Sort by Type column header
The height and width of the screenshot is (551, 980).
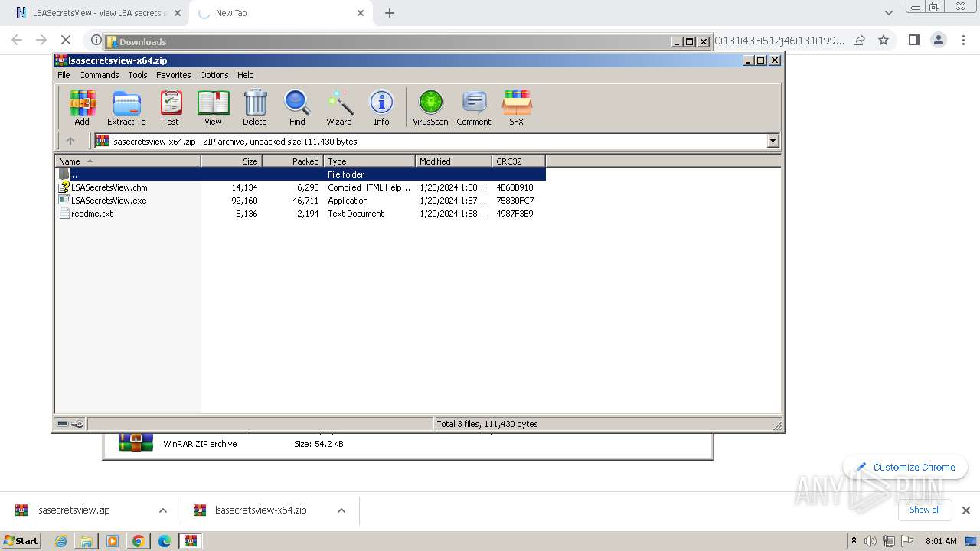click(370, 161)
